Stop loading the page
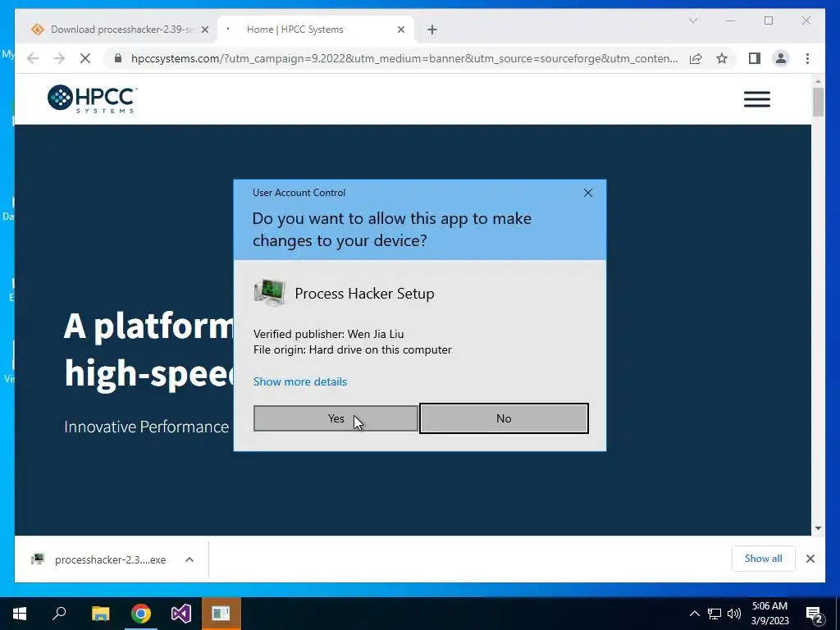This screenshot has height=630, width=840. point(85,58)
